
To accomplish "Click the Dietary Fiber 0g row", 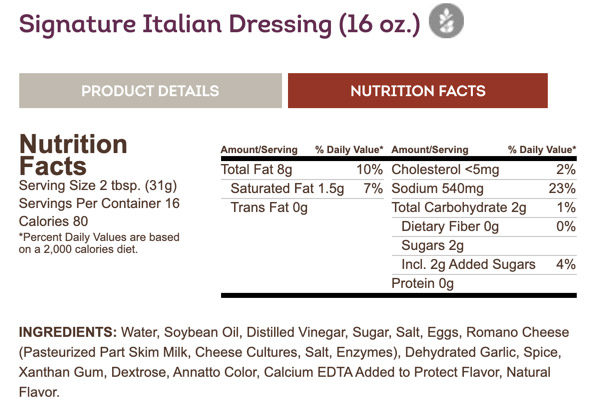I will tap(484, 227).
